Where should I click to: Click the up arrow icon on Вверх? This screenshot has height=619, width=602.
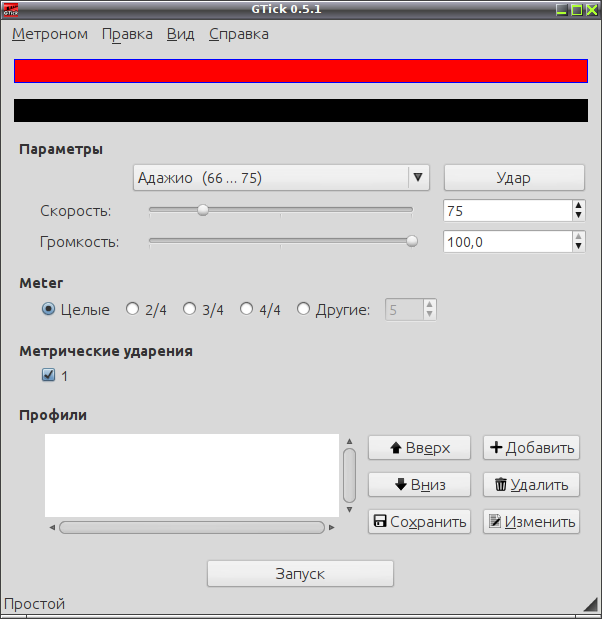pyautogui.click(x=396, y=448)
